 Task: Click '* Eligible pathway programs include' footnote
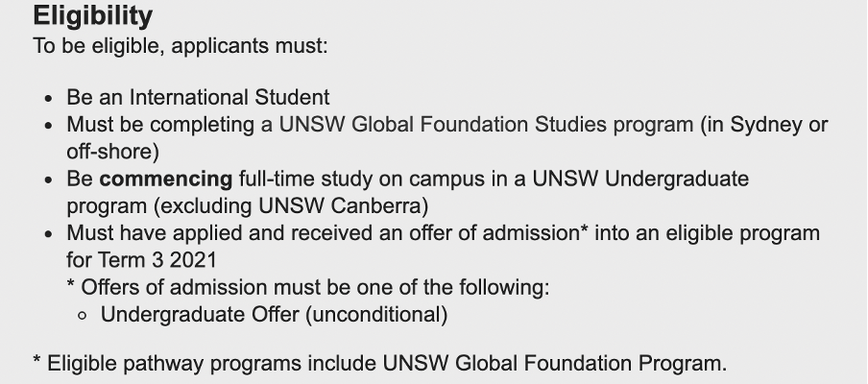[205, 364]
